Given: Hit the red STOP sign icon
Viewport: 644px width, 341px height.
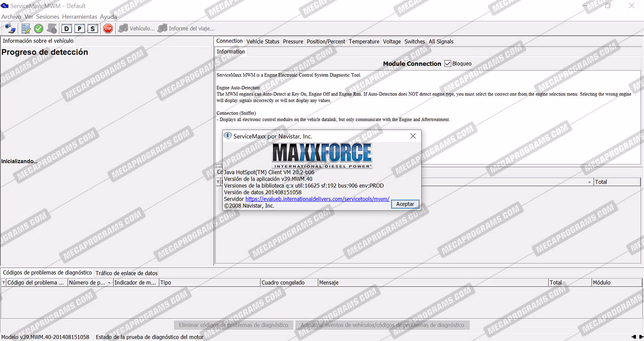Looking at the screenshot, I should [108, 29].
